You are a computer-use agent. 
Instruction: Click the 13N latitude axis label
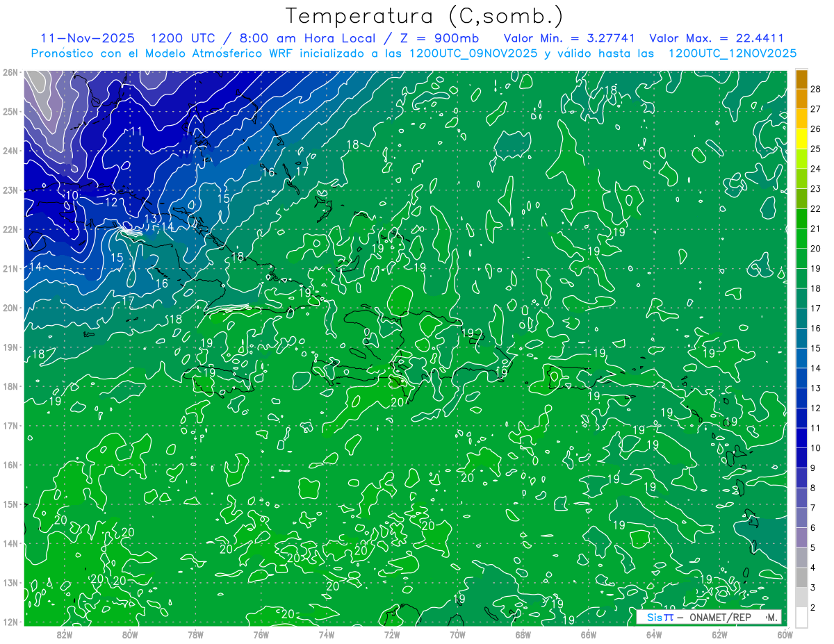pyautogui.click(x=10, y=582)
